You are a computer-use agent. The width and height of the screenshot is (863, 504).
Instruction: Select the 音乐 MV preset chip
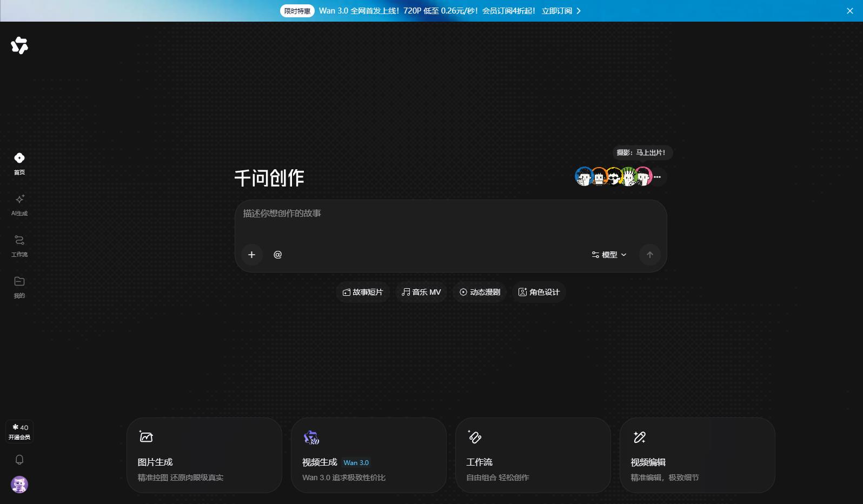point(421,292)
